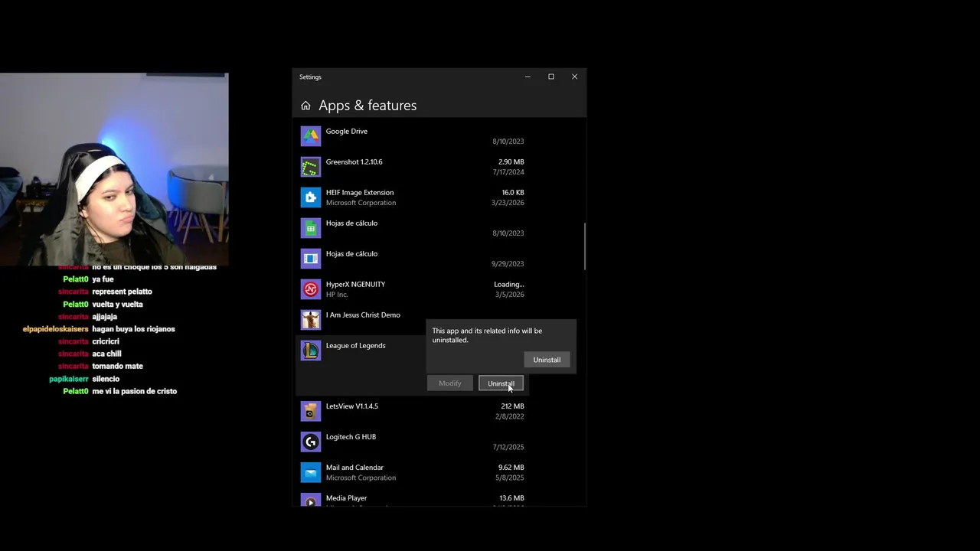The width and height of the screenshot is (980, 551).
Task: Close the Settings window
Action: [x=575, y=77]
